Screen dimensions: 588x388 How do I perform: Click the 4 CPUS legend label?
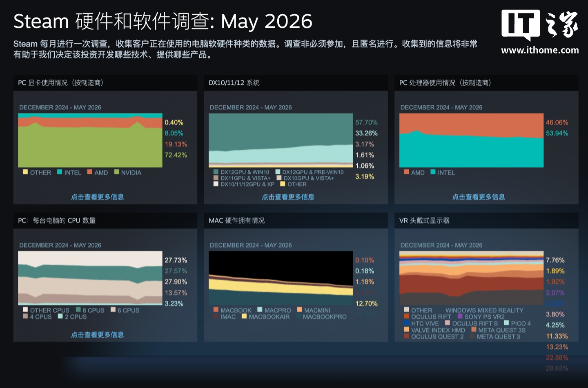41,317
